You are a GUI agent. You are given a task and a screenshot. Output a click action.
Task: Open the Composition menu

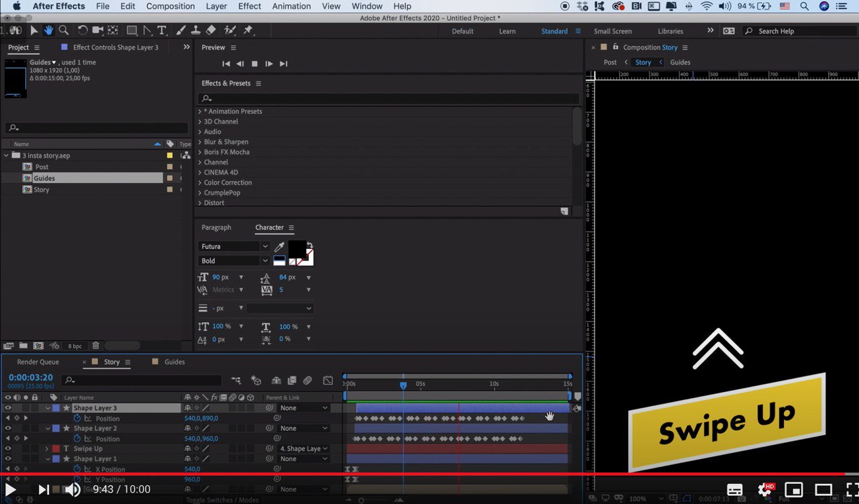pos(170,6)
